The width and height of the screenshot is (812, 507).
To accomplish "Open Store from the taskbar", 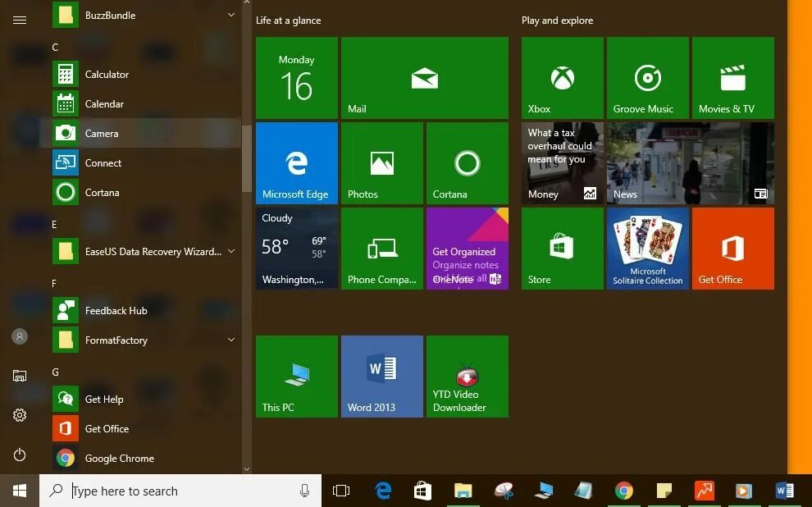I will pyautogui.click(x=423, y=491).
